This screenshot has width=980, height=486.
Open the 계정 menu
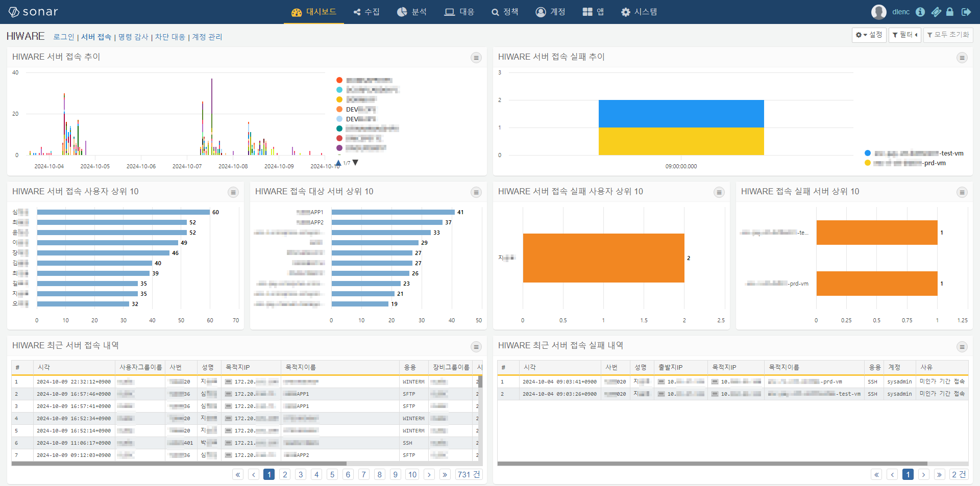click(551, 12)
